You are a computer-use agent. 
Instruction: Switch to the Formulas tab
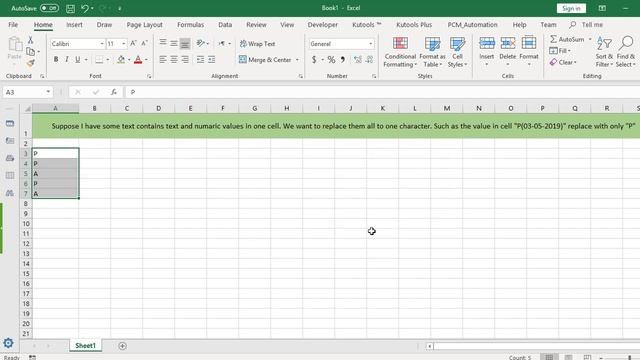click(x=190, y=24)
